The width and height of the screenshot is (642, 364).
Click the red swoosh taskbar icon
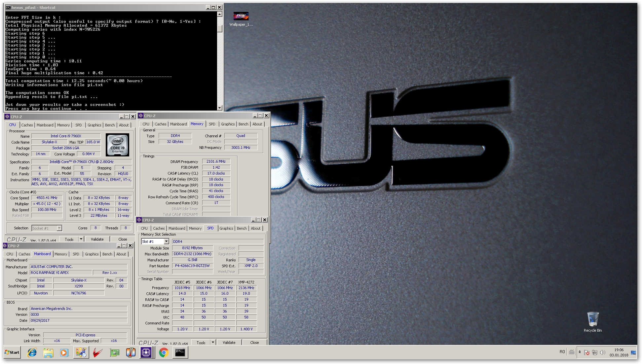coord(98,352)
